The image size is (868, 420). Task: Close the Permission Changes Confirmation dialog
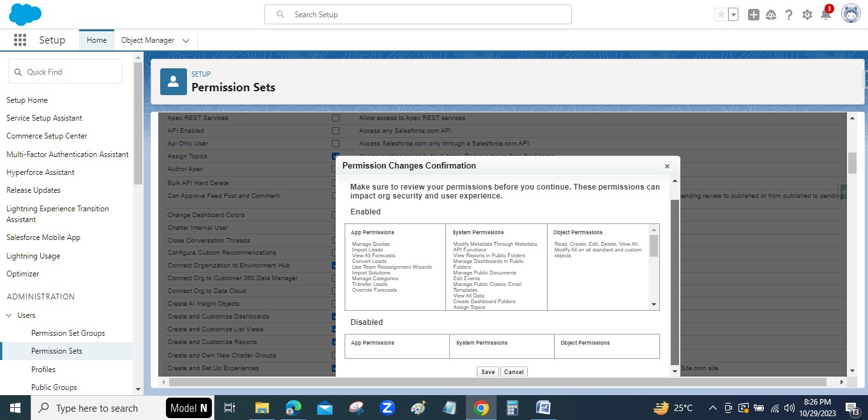point(667,166)
